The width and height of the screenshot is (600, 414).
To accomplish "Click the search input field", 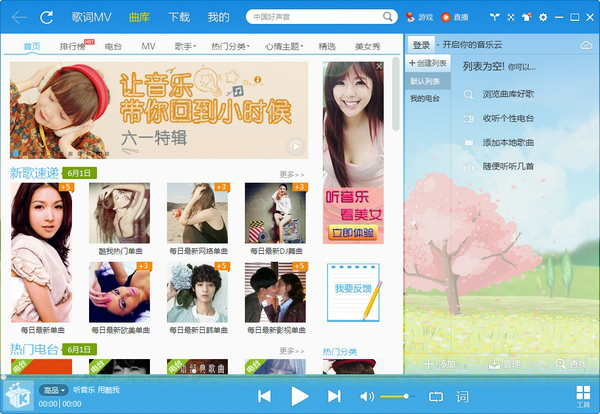I will (x=317, y=17).
